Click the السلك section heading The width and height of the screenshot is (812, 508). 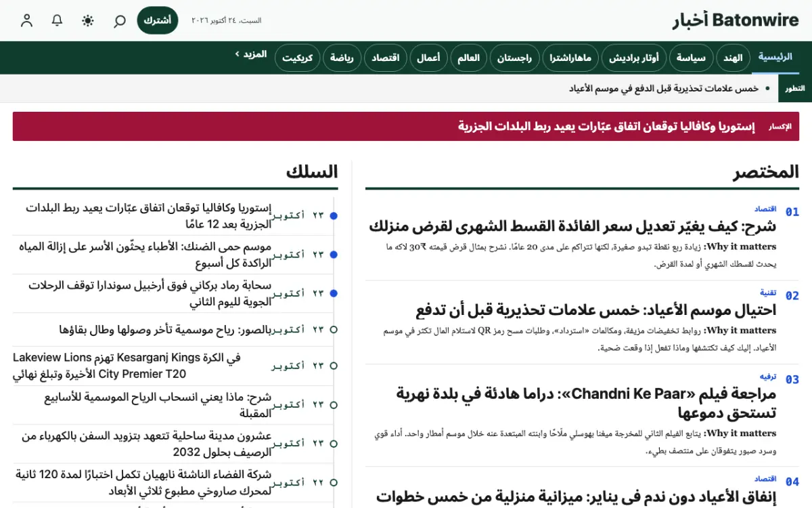[x=312, y=172]
